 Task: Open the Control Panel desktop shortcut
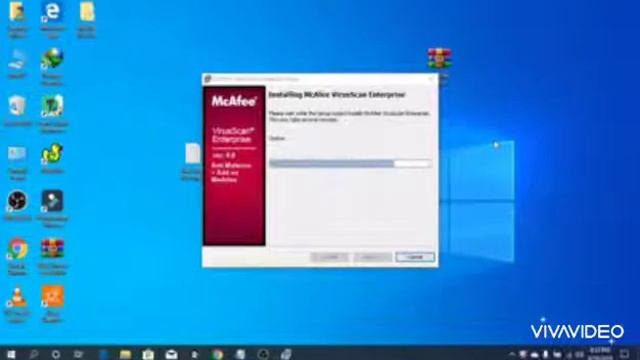point(17,162)
